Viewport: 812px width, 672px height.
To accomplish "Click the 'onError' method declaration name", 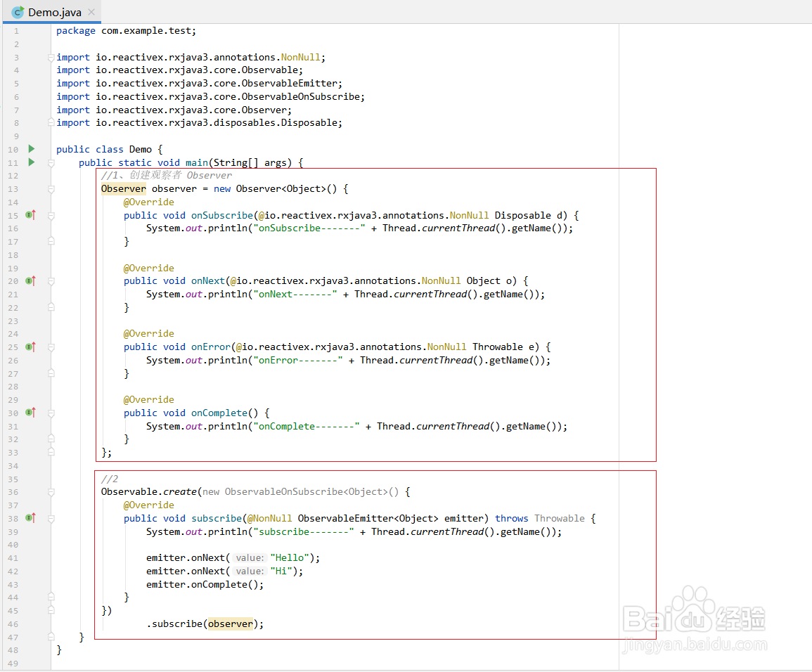I will [211, 347].
